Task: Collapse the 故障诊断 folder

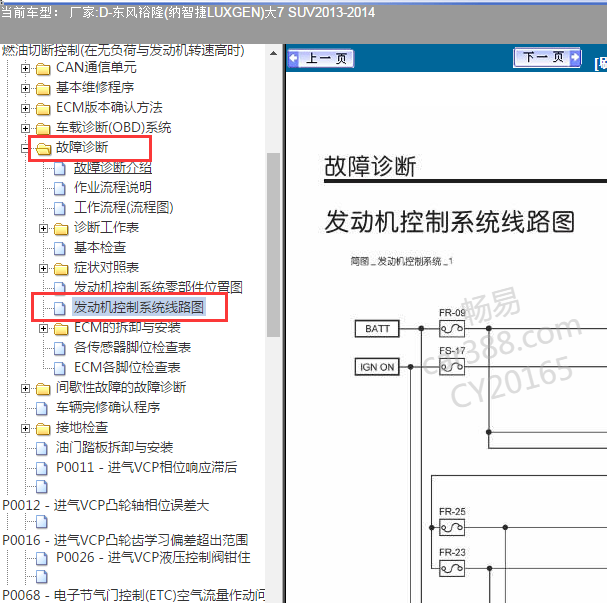Action: click(x=25, y=149)
